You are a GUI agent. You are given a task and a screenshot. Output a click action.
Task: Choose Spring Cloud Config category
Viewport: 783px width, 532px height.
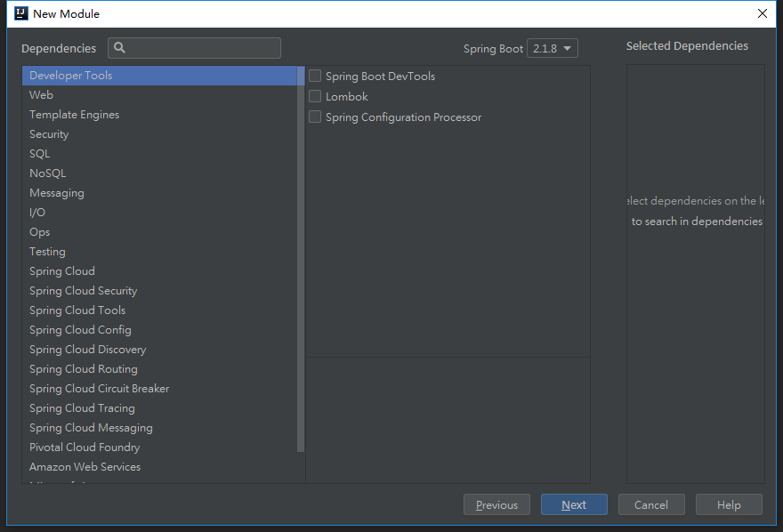pos(160,330)
